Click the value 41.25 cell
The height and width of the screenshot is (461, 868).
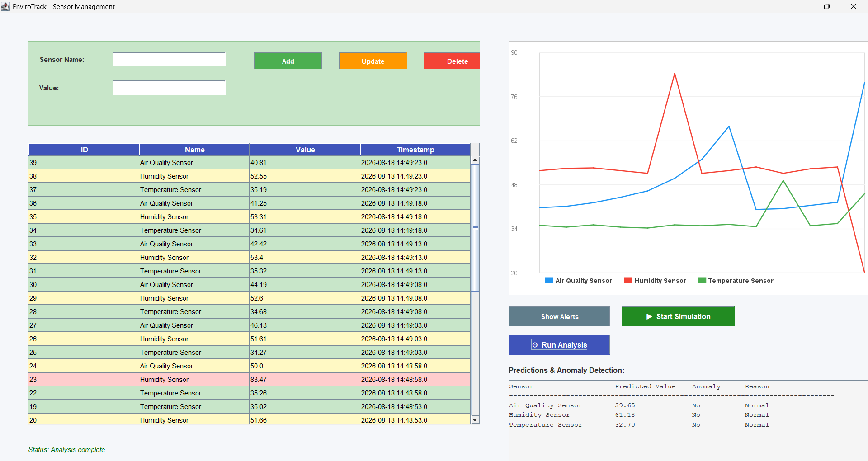click(x=305, y=203)
